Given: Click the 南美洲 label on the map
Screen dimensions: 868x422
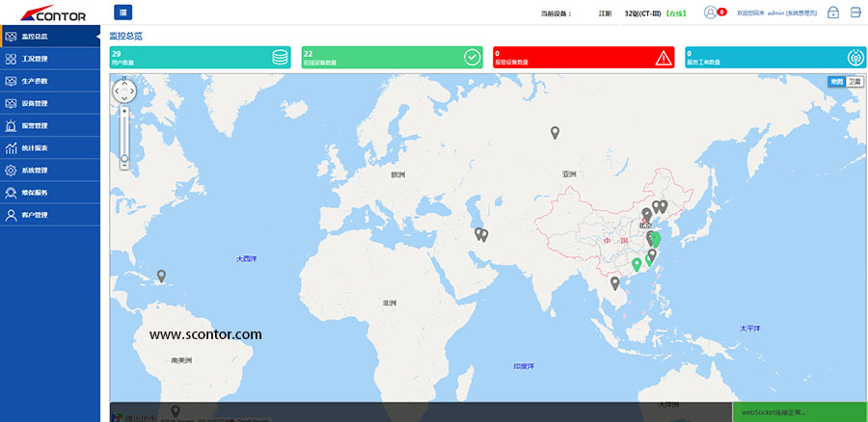Looking at the screenshot, I should [x=181, y=360].
